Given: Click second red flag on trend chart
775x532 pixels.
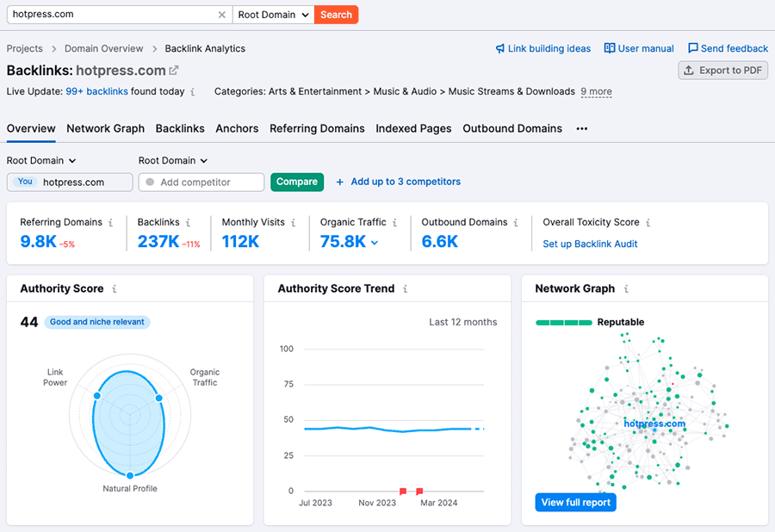Looking at the screenshot, I should tap(419, 491).
